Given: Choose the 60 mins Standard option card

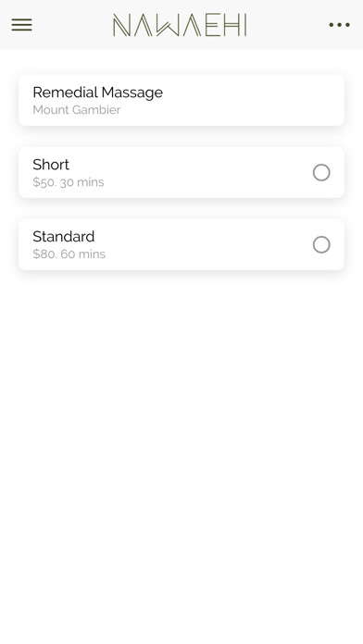Looking at the screenshot, I should tap(181, 244).
